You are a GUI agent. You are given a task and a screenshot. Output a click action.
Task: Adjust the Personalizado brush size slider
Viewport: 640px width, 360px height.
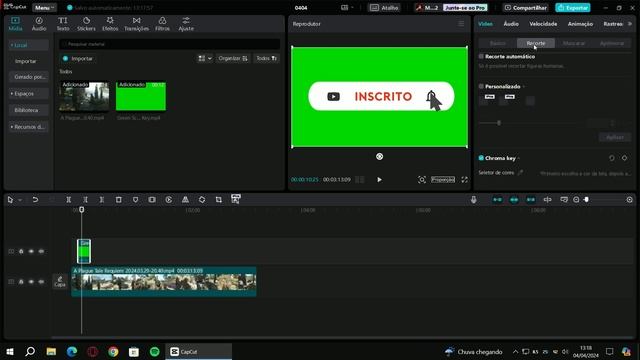499,123
